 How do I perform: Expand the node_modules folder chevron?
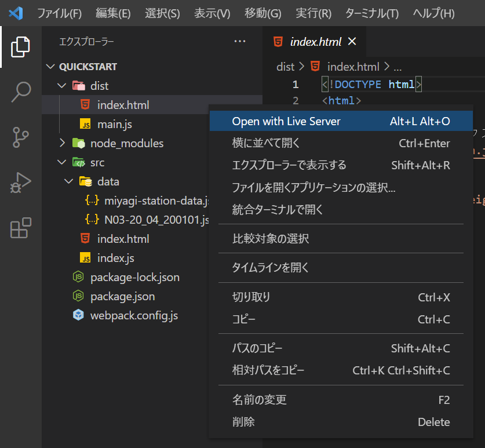(62, 143)
